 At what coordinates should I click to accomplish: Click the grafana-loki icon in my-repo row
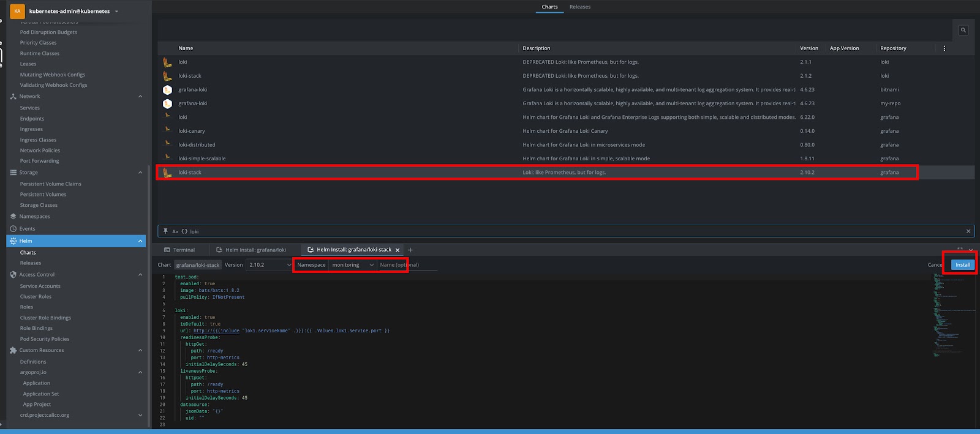[167, 103]
